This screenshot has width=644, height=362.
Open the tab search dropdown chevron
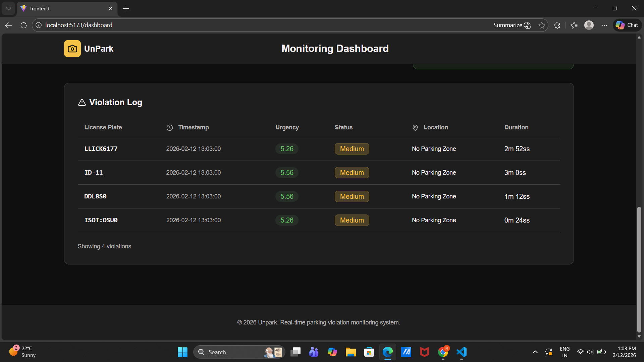click(x=8, y=8)
